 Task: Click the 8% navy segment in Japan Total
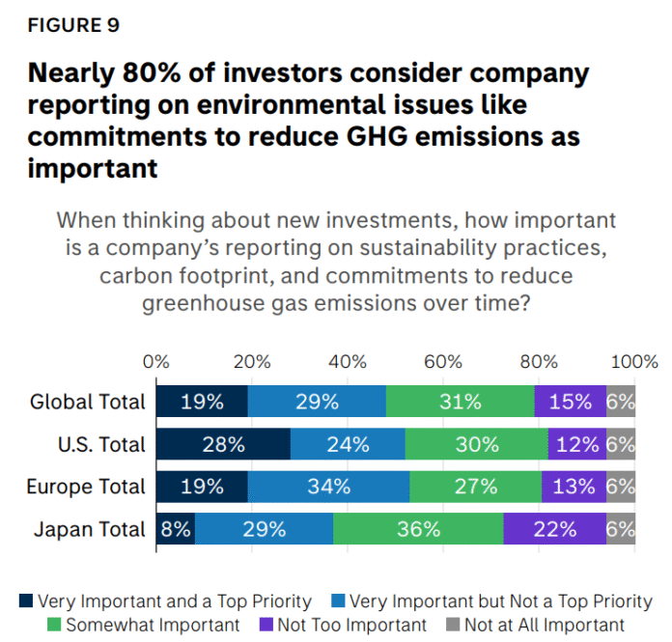click(x=175, y=529)
